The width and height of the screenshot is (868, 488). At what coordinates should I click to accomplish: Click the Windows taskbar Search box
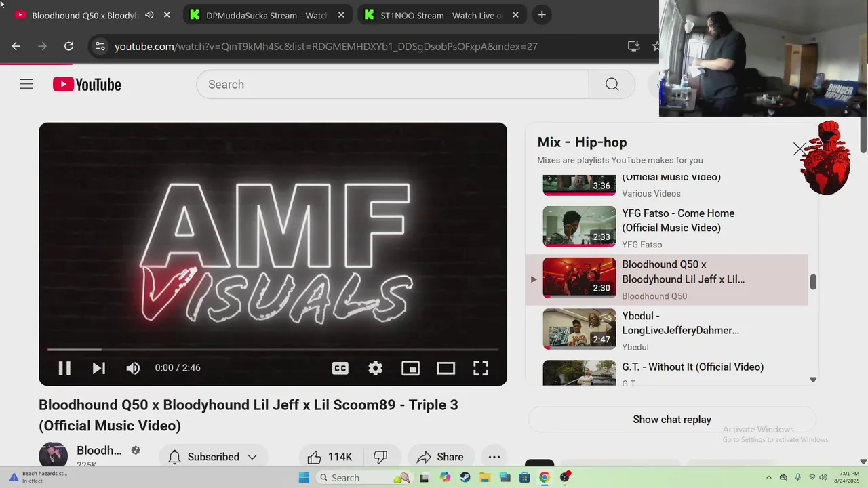click(x=364, y=477)
